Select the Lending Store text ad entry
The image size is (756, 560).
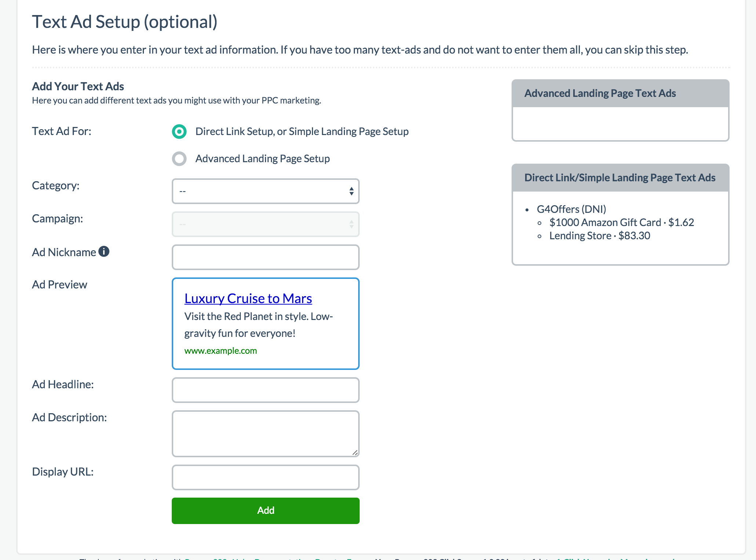(x=599, y=235)
